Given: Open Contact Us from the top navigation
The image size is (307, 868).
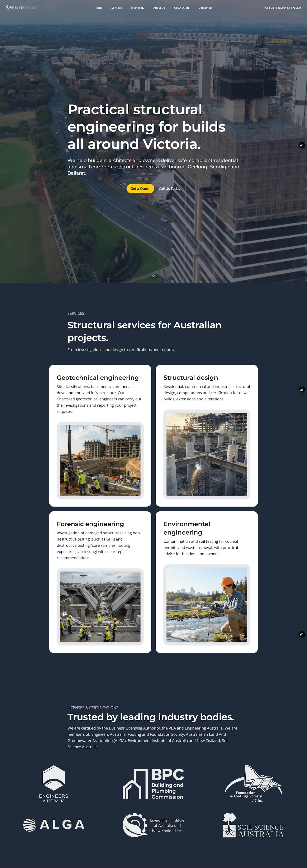Looking at the screenshot, I should 205,8.
